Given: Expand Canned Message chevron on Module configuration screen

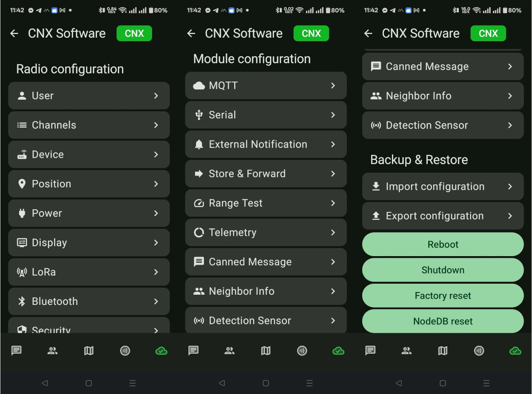Looking at the screenshot, I should [333, 262].
